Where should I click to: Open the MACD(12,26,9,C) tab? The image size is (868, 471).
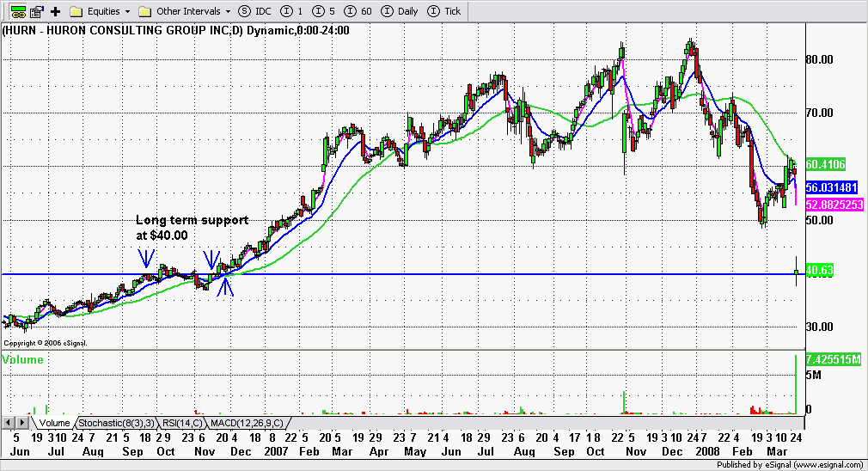(x=247, y=423)
